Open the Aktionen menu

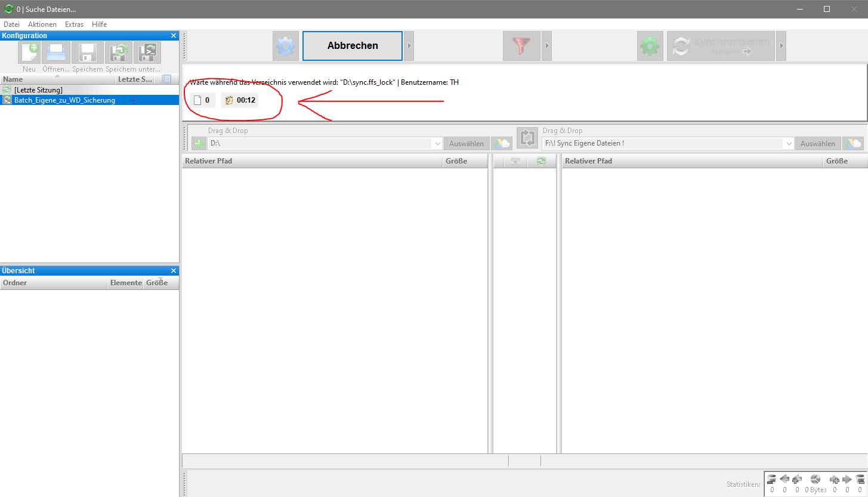pos(42,24)
